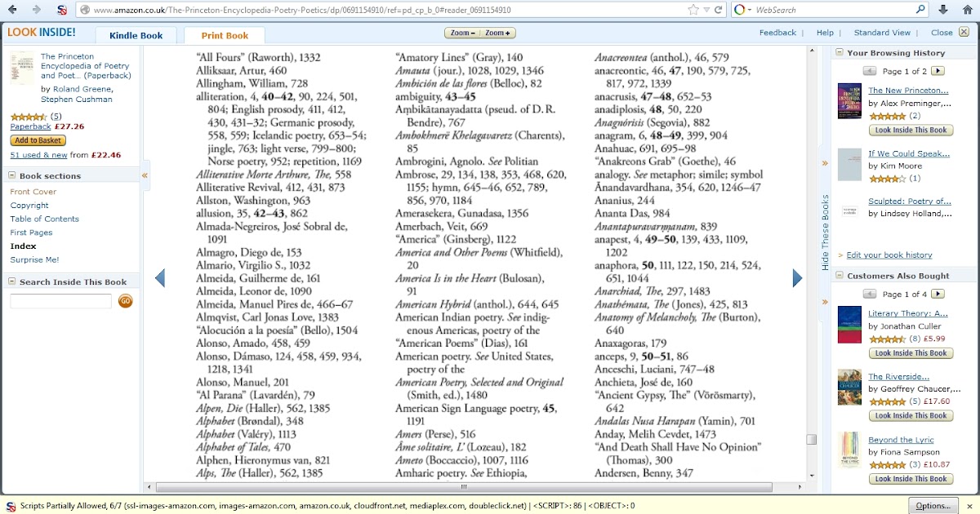Go to previous page arrow

[159, 278]
